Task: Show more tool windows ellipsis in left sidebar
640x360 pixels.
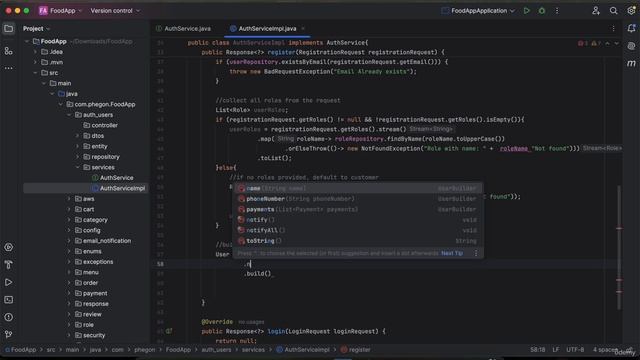Action: pos(9,68)
